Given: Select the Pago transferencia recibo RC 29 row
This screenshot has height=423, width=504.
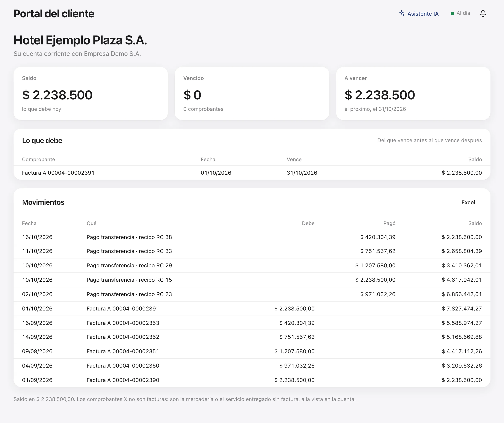Looking at the screenshot, I should click(252, 265).
